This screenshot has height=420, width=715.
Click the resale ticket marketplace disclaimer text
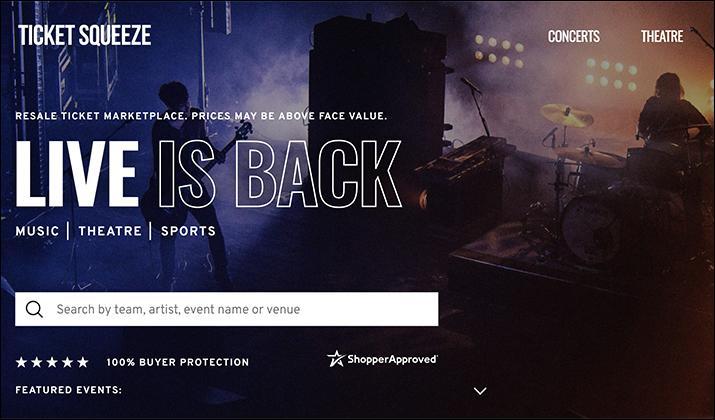pos(201,116)
